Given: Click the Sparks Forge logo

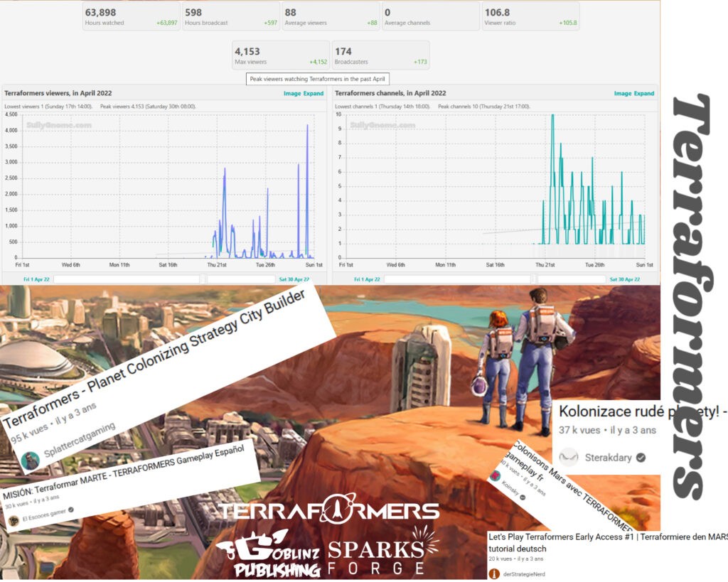Looking at the screenshot, I should click(x=382, y=552).
